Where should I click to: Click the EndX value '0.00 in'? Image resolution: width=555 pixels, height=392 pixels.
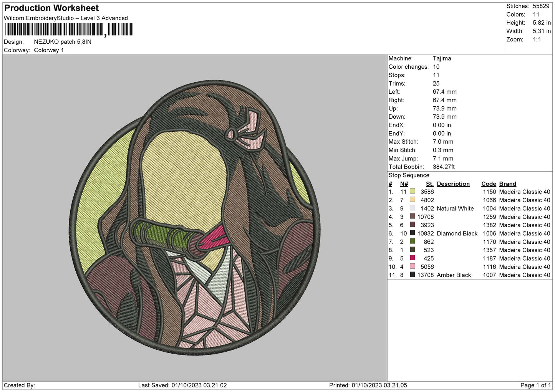click(x=442, y=125)
